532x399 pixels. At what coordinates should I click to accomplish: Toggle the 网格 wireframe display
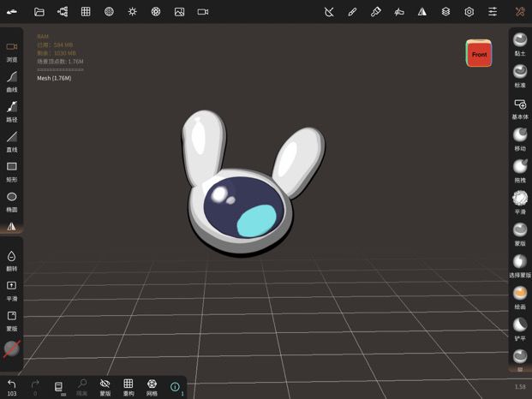(x=152, y=388)
